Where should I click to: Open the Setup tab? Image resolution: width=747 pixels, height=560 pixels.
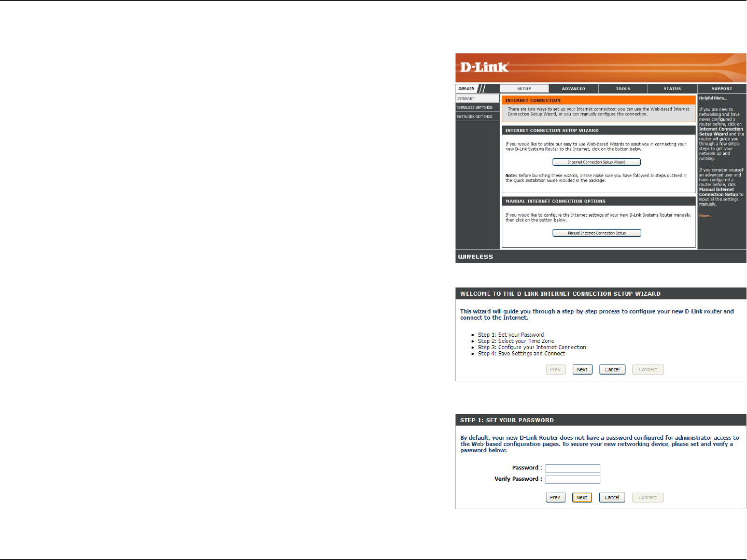tap(524, 89)
